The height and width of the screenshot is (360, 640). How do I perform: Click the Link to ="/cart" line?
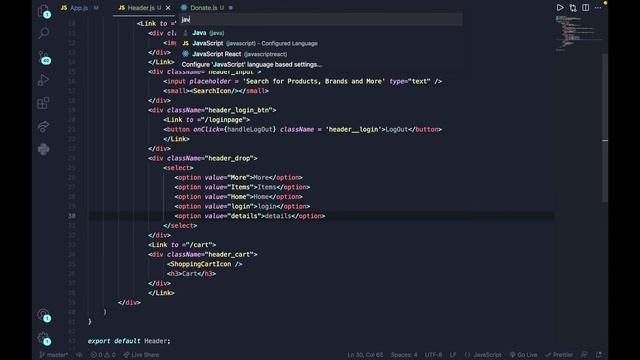pos(182,245)
